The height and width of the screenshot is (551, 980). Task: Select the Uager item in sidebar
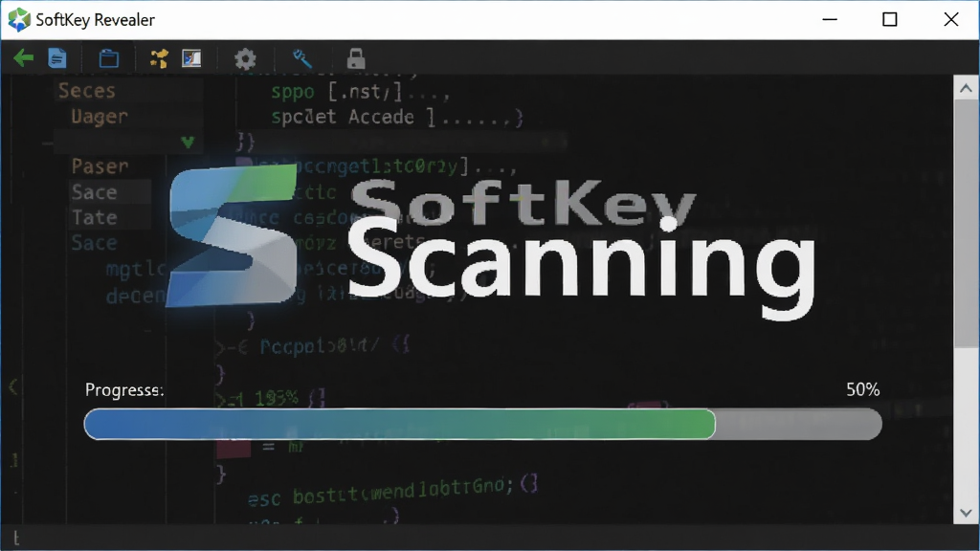(x=100, y=116)
